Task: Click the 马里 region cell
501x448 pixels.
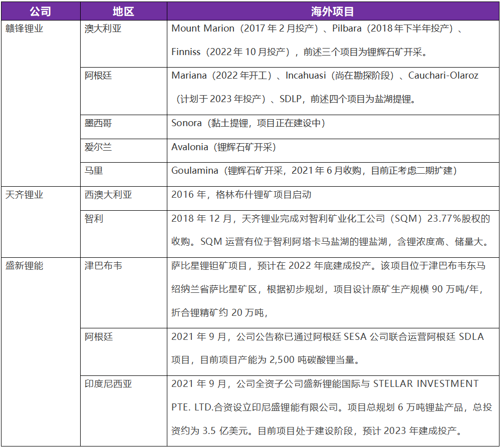Action: (x=123, y=174)
